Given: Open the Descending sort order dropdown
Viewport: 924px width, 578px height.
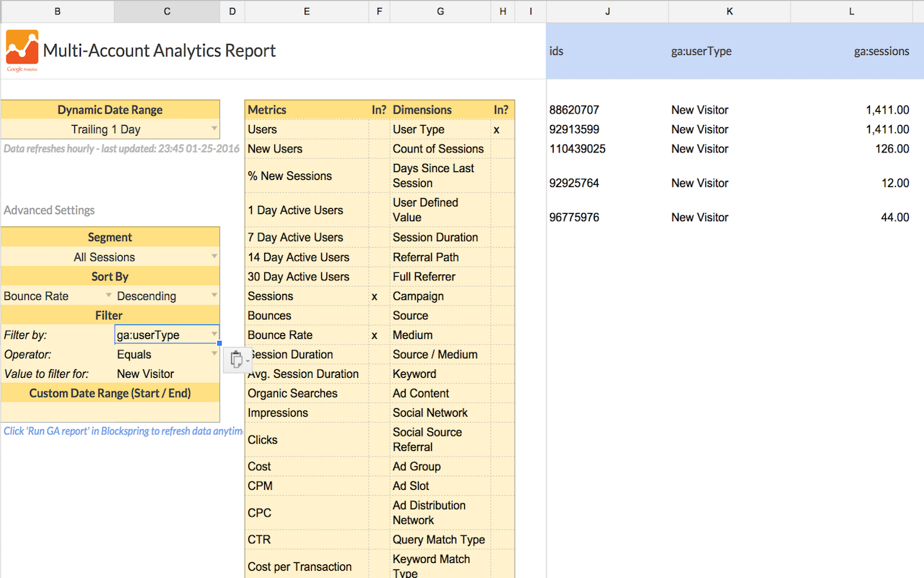Looking at the screenshot, I should (212, 296).
